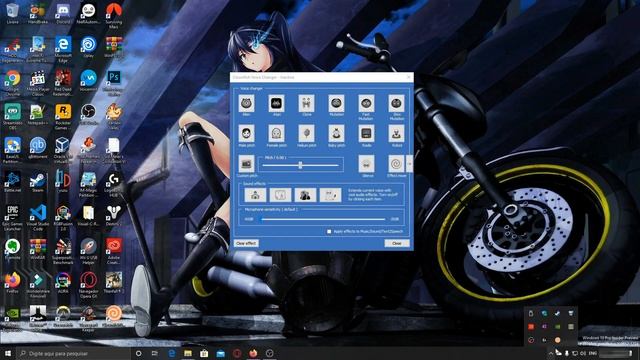Image resolution: width=640 pixels, height=360 pixels.
Task: Open the qBittorrent desktop shortcut
Action: coord(38,149)
